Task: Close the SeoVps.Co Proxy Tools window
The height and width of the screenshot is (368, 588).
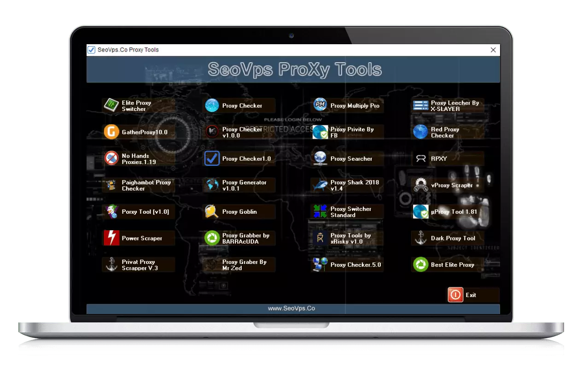Action: pos(493,50)
